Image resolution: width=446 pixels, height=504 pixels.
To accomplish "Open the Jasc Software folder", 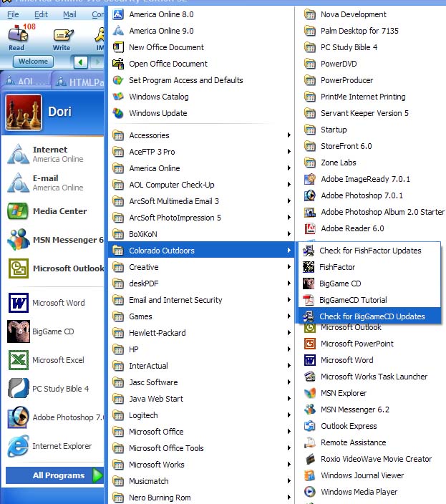I will [201, 382].
